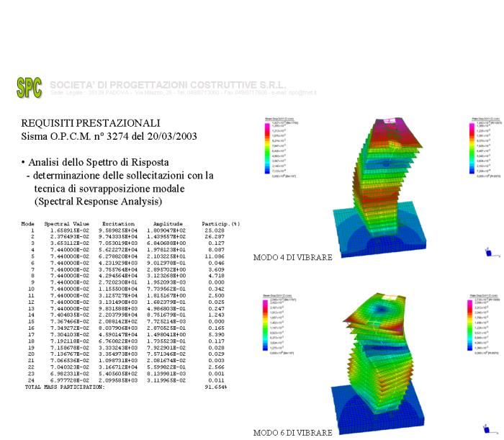Select the 'Excitation' column header
Viewport: 504px width, 440px height.
click(118, 223)
